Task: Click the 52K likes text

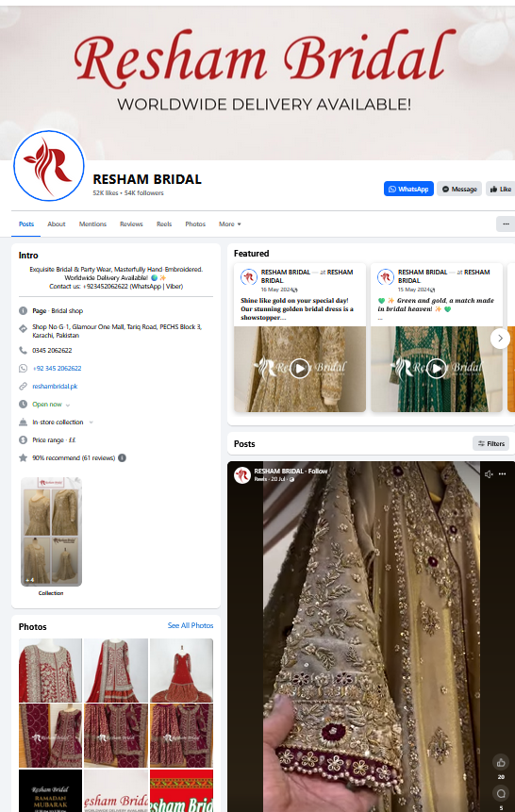Action: coord(106,192)
